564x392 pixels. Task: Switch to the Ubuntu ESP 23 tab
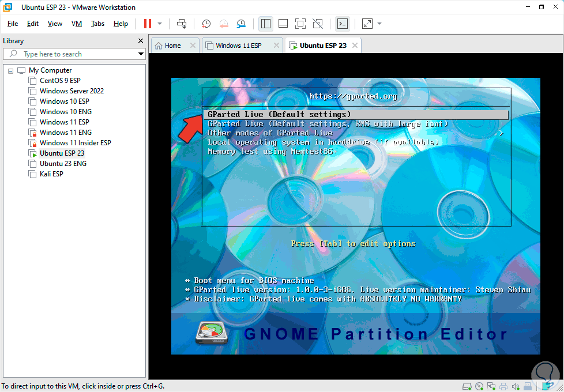323,46
